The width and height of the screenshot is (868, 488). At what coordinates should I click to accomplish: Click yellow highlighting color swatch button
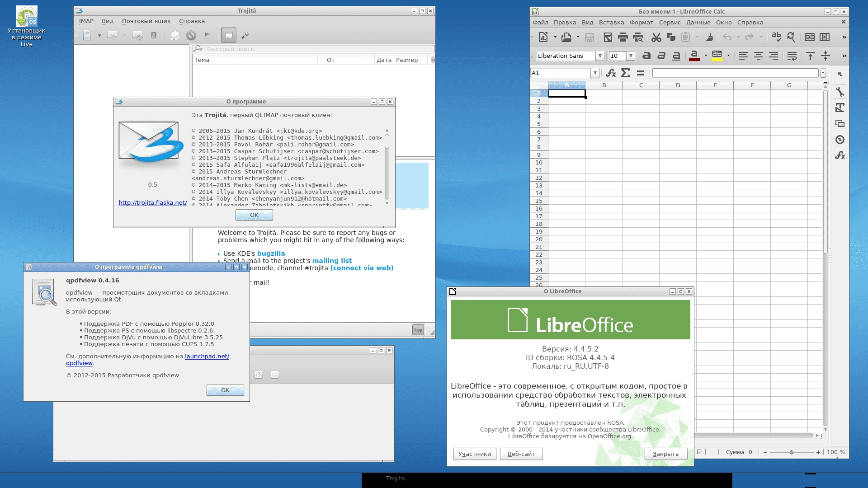coord(717,56)
